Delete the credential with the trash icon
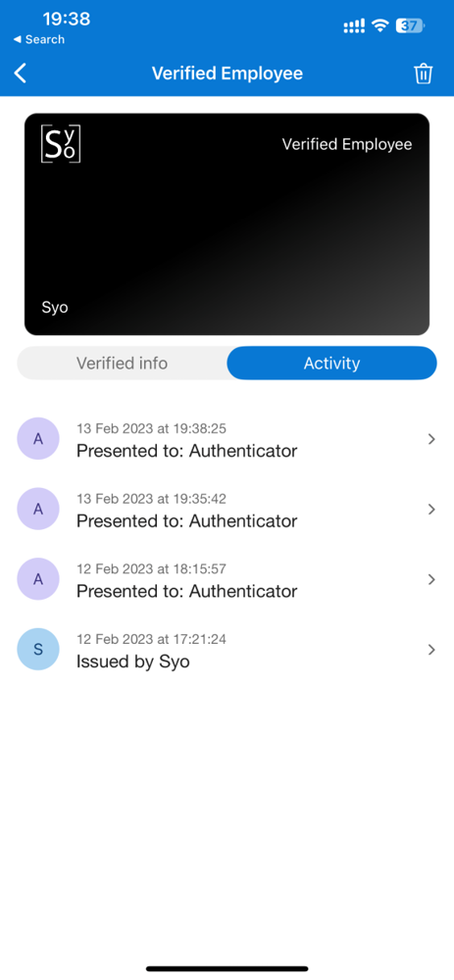This screenshot has width=454, height=980. [424, 73]
